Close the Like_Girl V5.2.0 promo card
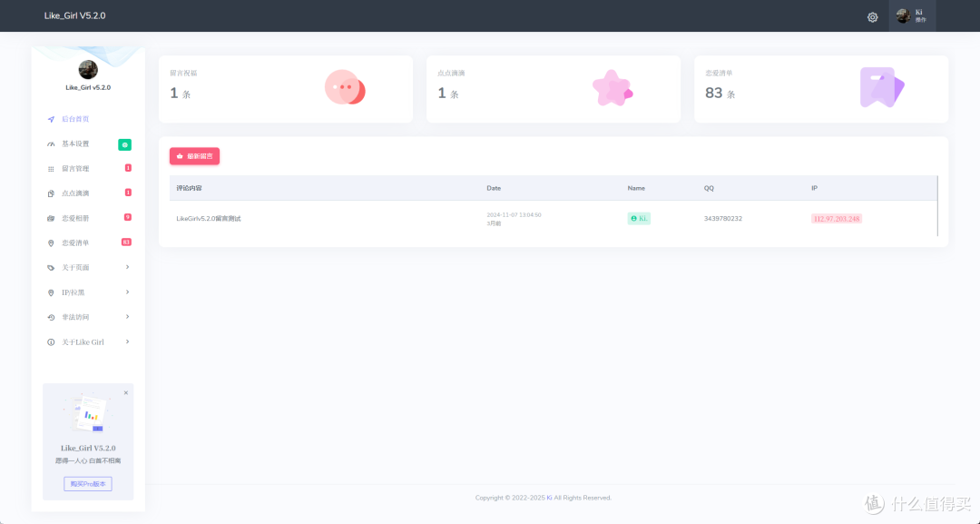The width and height of the screenshot is (980, 524). (125, 392)
